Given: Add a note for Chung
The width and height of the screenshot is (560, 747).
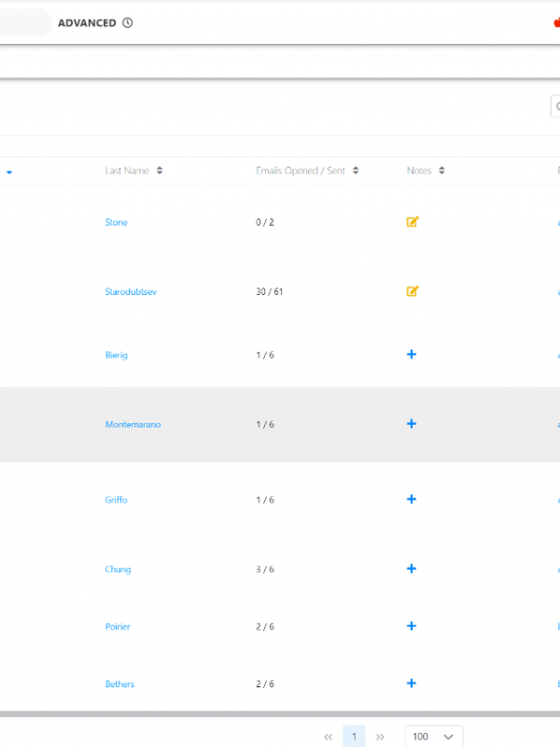Looking at the screenshot, I should click(412, 569).
